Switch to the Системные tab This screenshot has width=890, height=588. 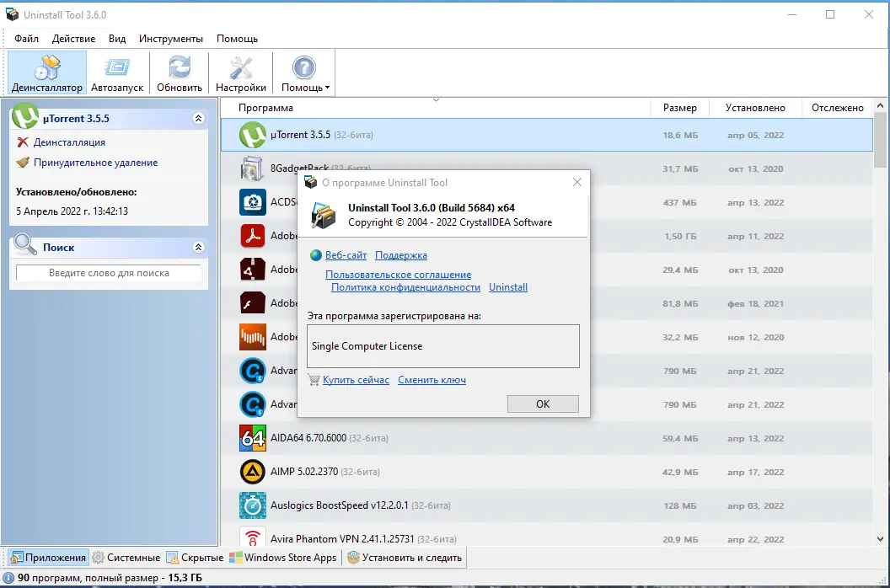click(126, 558)
